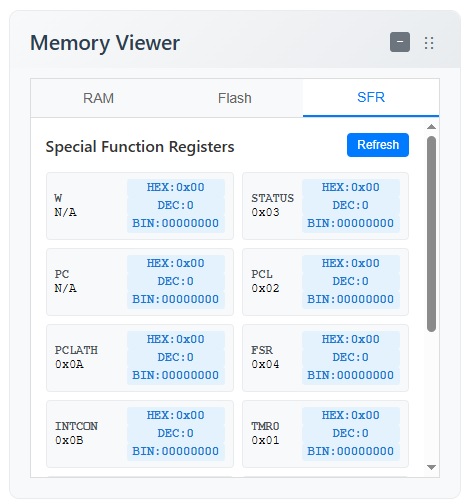This screenshot has width=473, height=504.
Task: Collapse the Memory Viewer panel with minus icon
Action: [x=400, y=42]
